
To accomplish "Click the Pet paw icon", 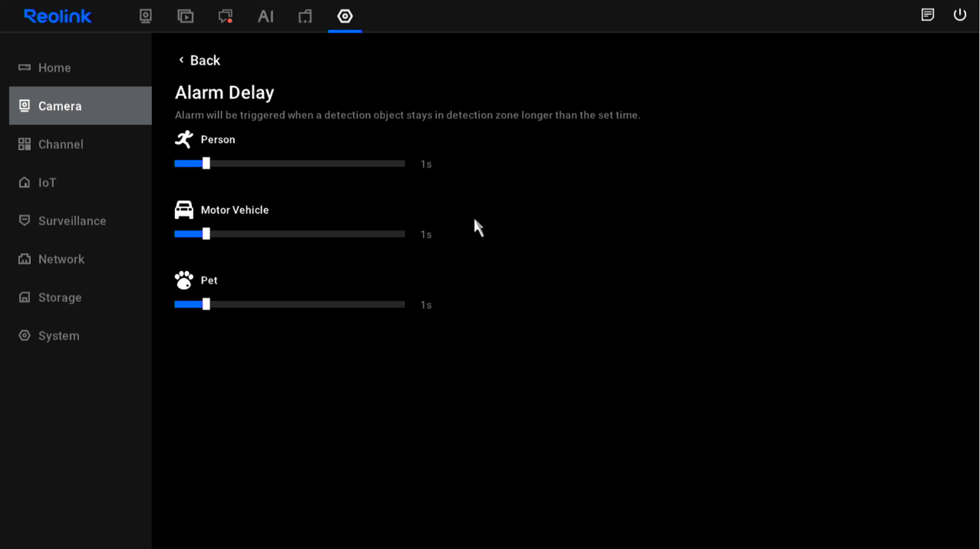I will tap(184, 280).
